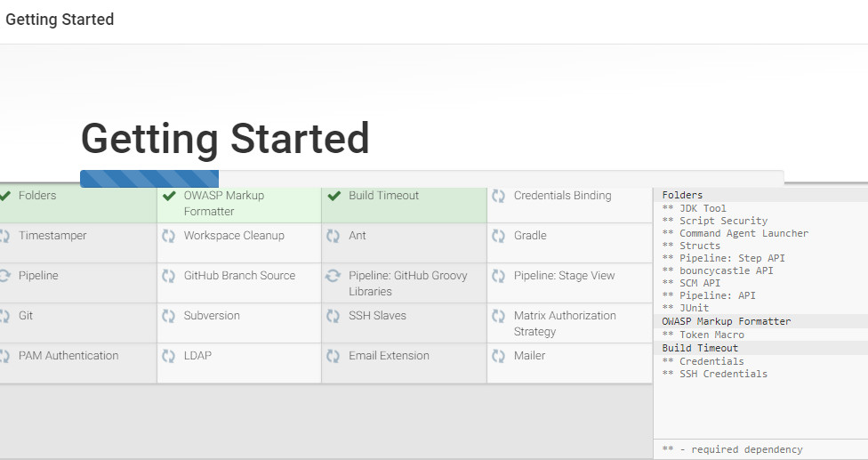Click the pending icon beside Pipeline: Stage View
This screenshot has height=460, width=868.
(x=498, y=276)
